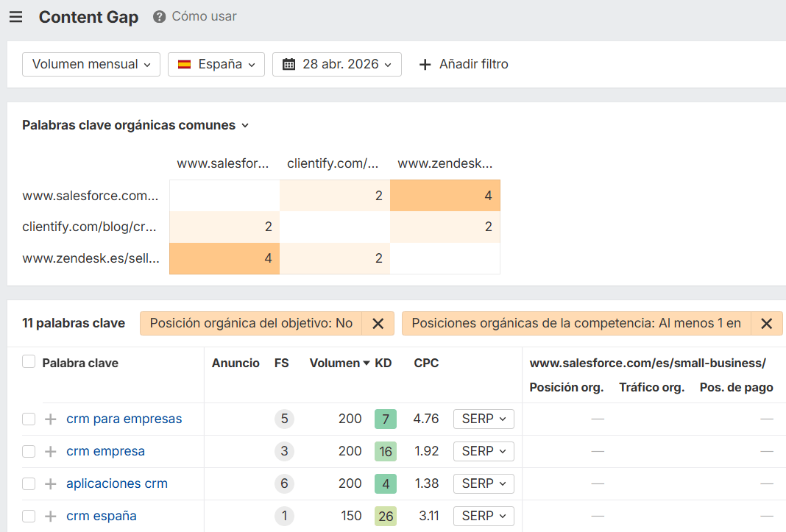Click clientify.com/... column header in matrix
The height and width of the screenshot is (532, 786).
tap(333, 163)
